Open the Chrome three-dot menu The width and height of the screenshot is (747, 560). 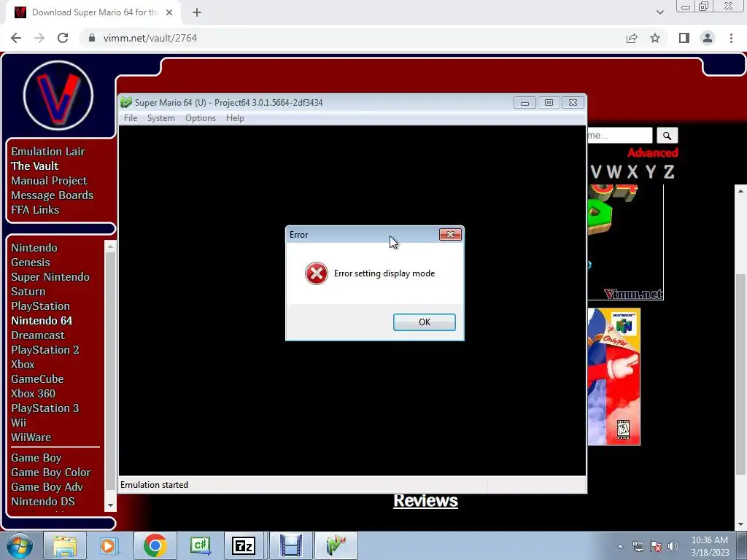(x=731, y=38)
